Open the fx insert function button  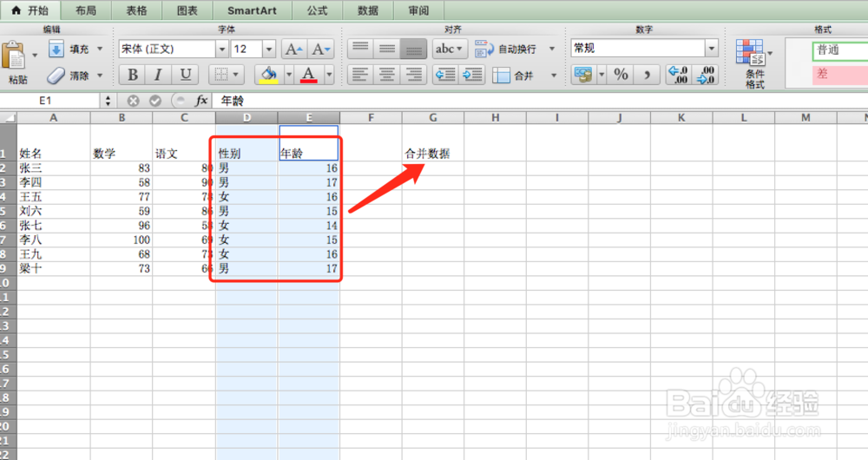[201, 100]
